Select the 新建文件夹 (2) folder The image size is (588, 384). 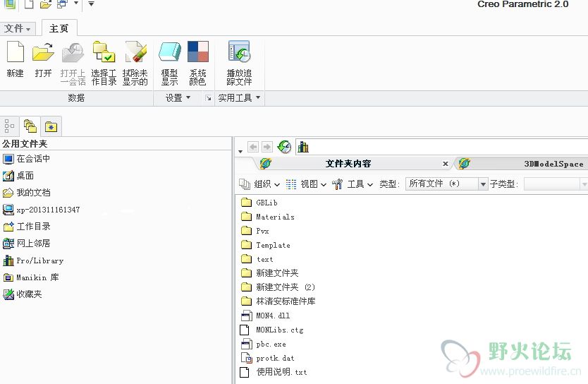[x=278, y=287]
